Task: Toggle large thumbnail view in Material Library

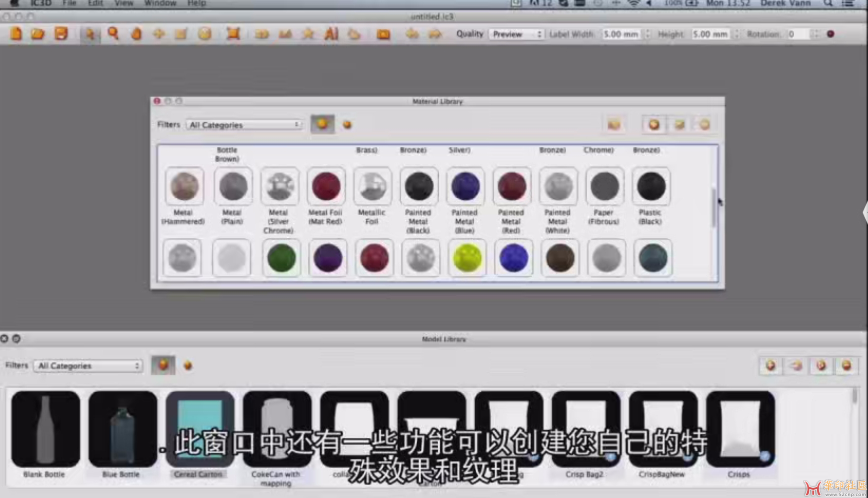Action: click(322, 124)
